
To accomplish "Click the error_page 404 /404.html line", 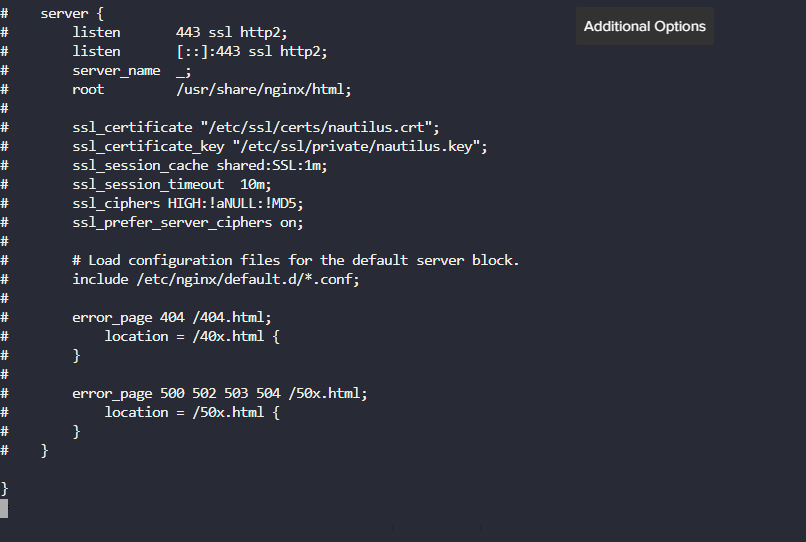I will [x=171, y=317].
